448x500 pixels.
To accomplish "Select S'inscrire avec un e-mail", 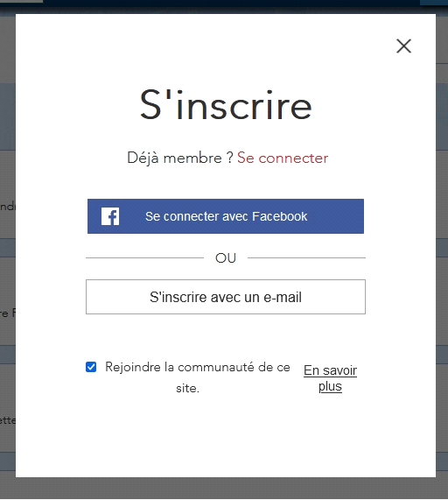I will [x=226, y=297].
